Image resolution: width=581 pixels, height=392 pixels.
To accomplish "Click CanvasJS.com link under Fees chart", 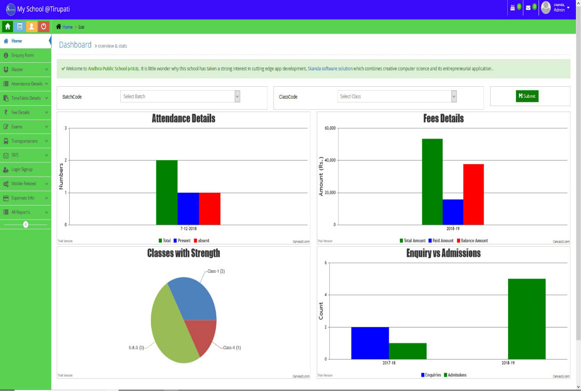I will coord(561,241).
